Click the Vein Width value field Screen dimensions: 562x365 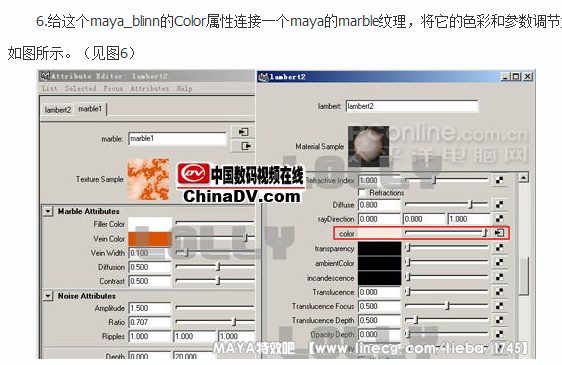[x=150, y=253]
